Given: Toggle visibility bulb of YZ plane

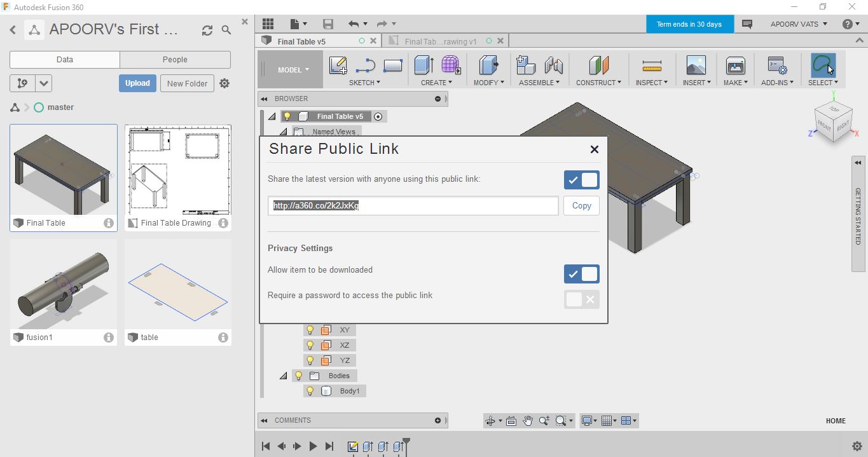Looking at the screenshot, I should tap(310, 360).
